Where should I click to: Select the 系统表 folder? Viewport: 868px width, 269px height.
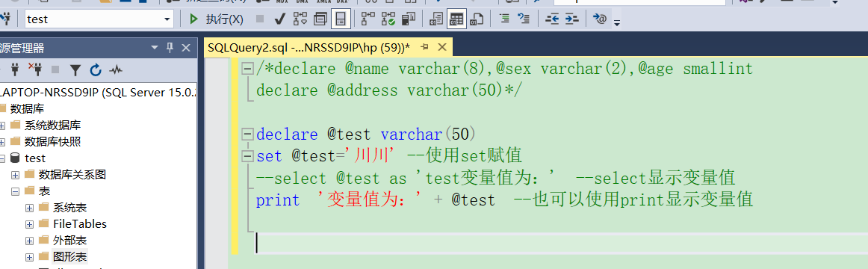(69, 208)
